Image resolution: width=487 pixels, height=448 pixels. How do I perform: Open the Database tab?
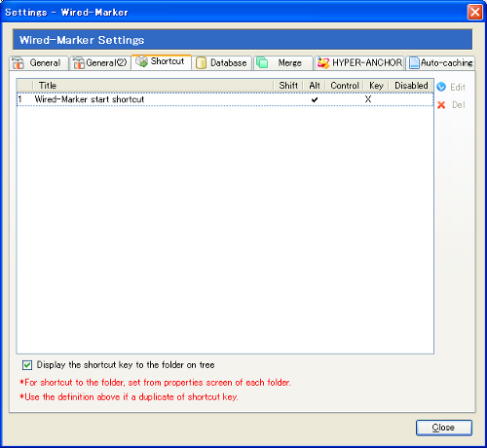click(222, 63)
